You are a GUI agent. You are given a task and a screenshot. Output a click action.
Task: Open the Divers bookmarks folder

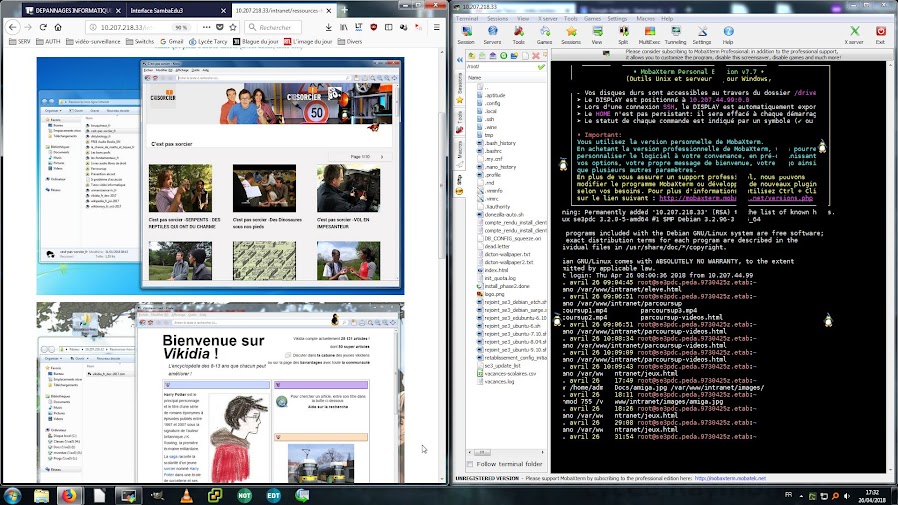point(350,41)
